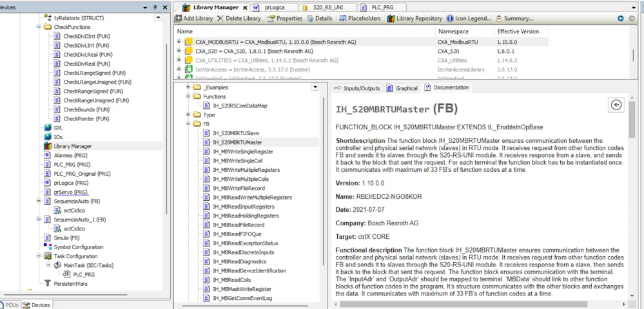Screen dimensions: 644x309
Task: Expand the _Examples folder
Action: 188,88
